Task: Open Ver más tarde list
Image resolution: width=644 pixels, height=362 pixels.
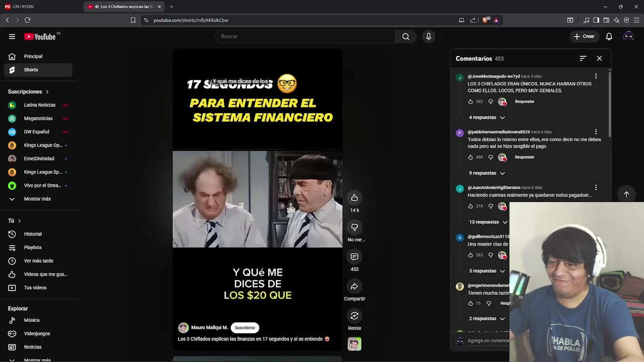Action: point(38,261)
